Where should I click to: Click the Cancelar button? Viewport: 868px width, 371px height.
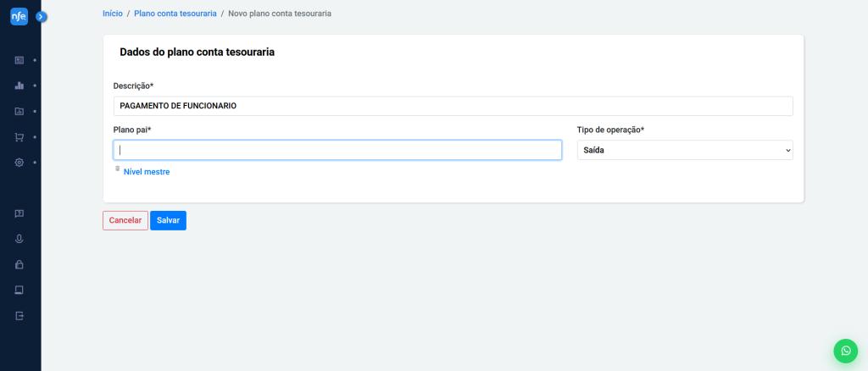[x=125, y=220]
